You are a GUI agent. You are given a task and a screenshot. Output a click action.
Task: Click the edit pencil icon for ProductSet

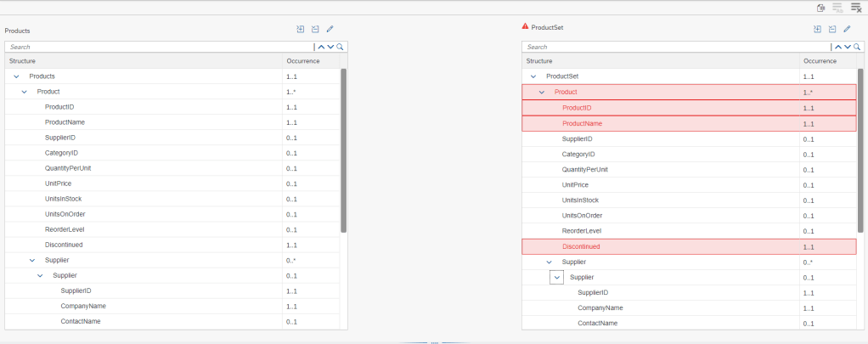click(x=847, y=29)
